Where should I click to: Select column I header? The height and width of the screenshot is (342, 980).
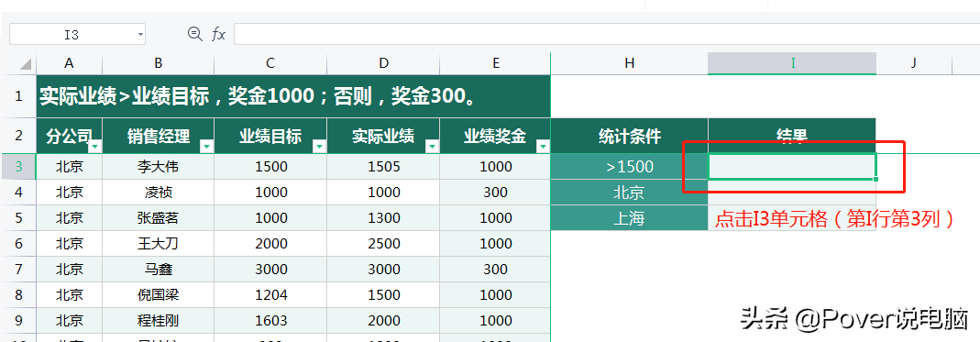(x=792, y=63)
